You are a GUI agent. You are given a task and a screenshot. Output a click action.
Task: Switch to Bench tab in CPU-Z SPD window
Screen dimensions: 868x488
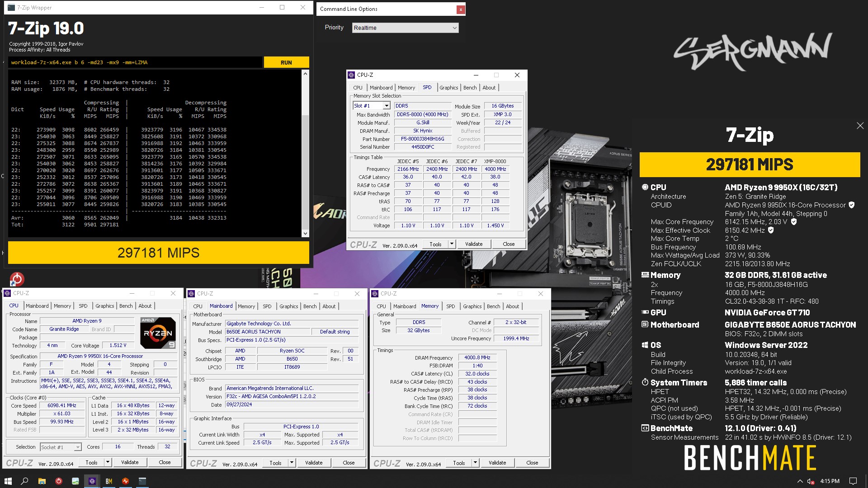470,88
